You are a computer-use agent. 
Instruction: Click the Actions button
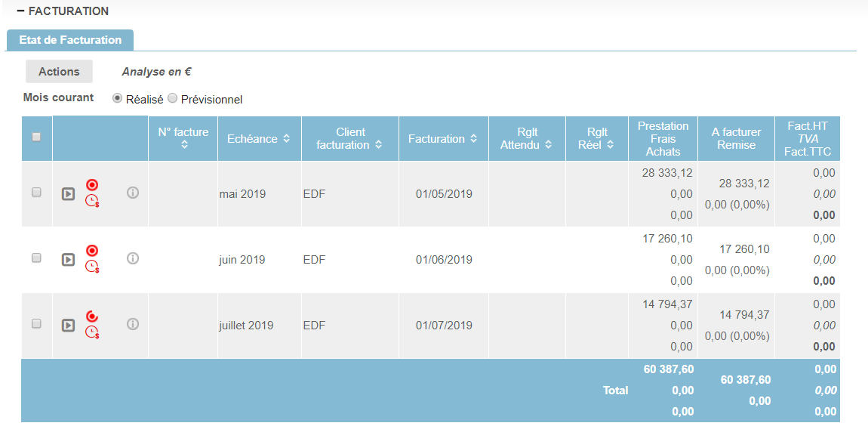click(59, 72)
